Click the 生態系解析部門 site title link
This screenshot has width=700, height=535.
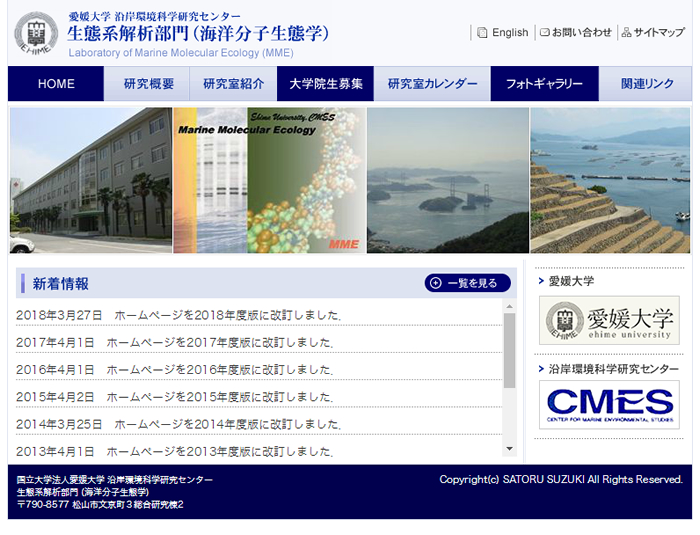198,34
